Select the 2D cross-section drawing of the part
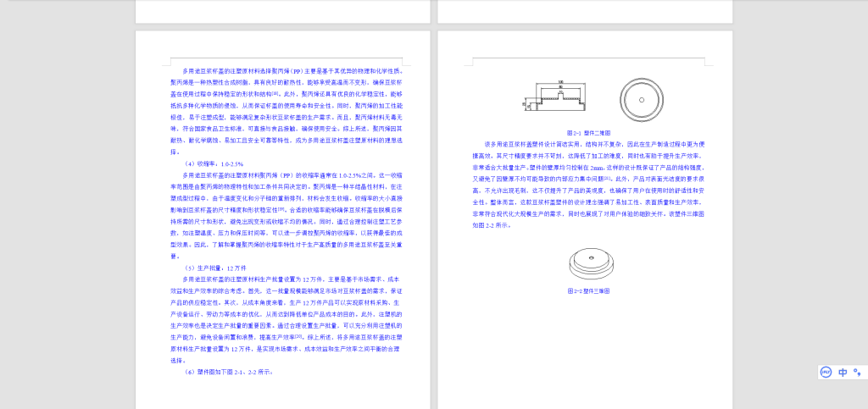Image resolution: width=868 pixels, height=409 pixels. pyautogui.click(x=554, y=96)
